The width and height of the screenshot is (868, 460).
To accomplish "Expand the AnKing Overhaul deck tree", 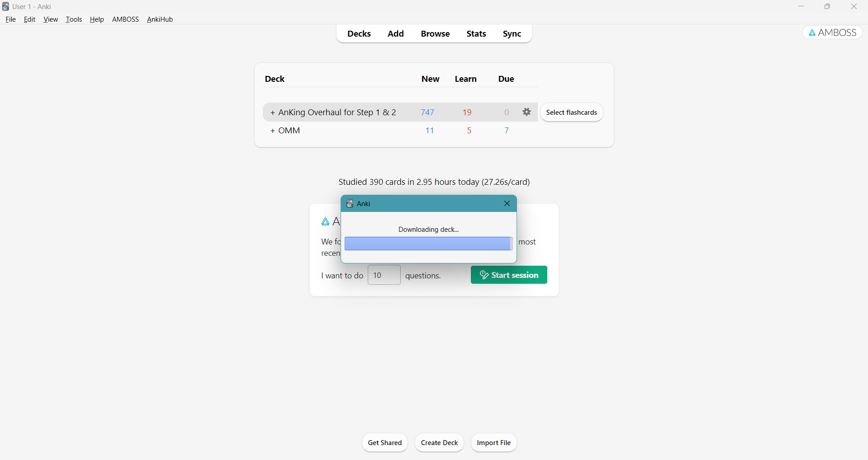I will pyautogui.click(x=272, y=113).
